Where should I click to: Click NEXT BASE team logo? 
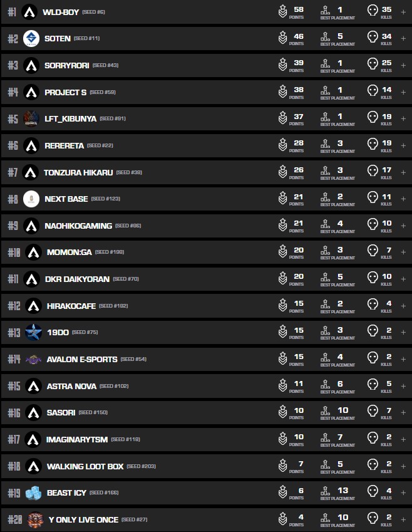coord(31,199)
